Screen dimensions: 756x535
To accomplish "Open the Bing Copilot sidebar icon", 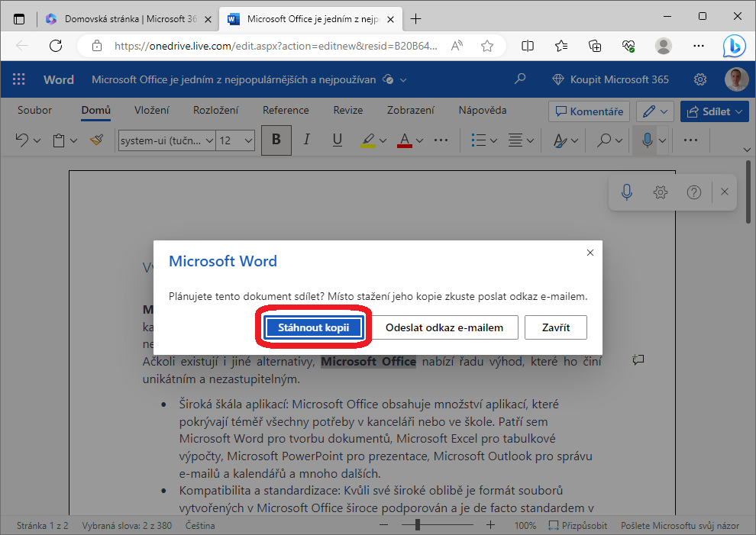I will 735,47.
